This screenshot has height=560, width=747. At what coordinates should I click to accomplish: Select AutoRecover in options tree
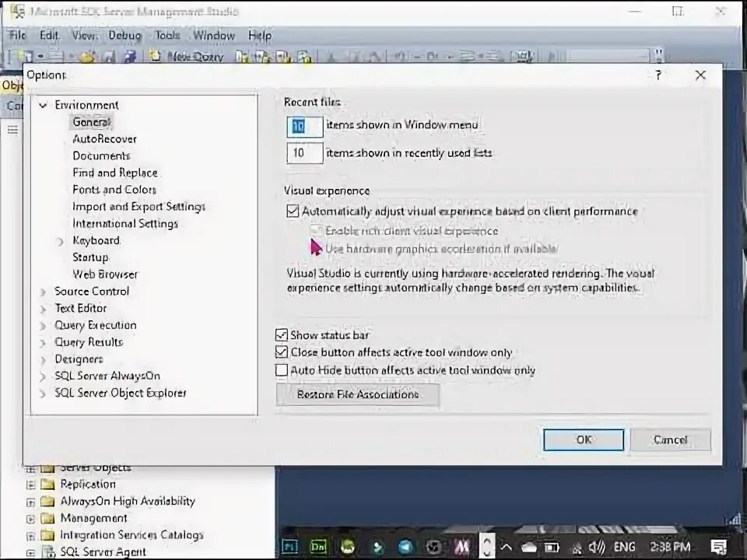click(x=104, y=139)
